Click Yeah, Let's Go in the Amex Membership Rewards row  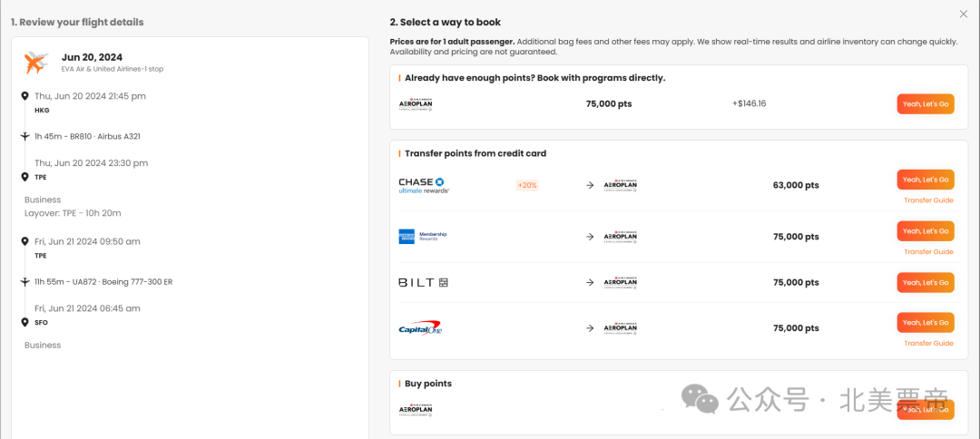coord(926,231)
